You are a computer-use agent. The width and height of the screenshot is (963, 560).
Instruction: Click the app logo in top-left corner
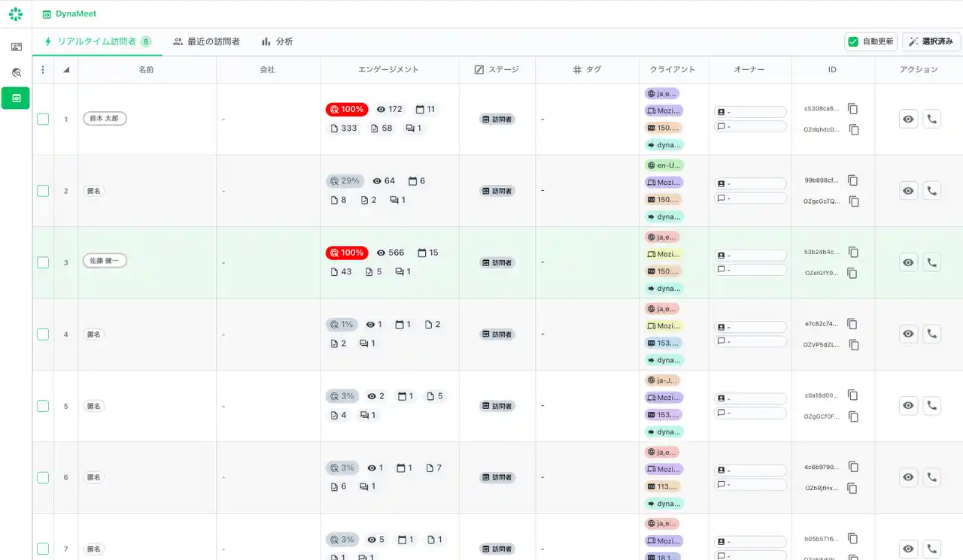click(16, 14)
